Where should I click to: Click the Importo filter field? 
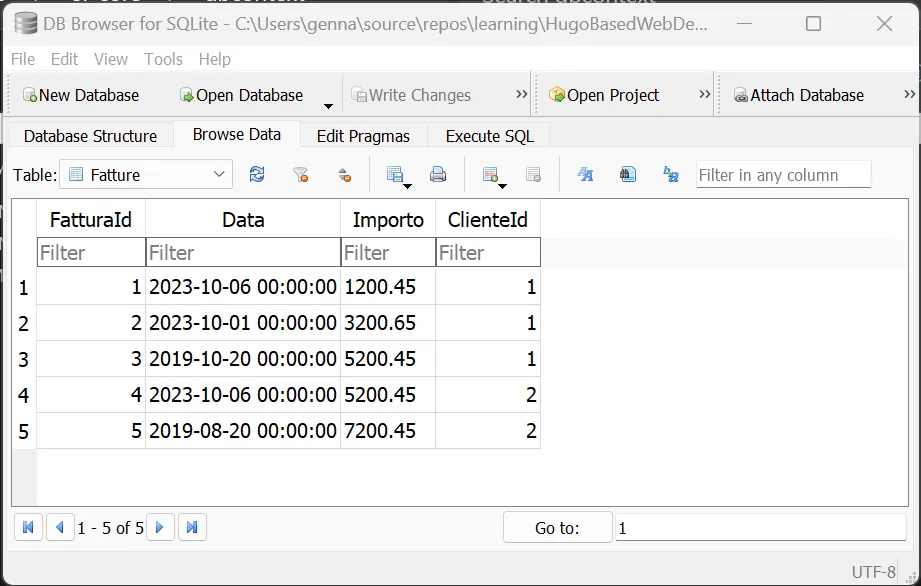click(388, 252)
